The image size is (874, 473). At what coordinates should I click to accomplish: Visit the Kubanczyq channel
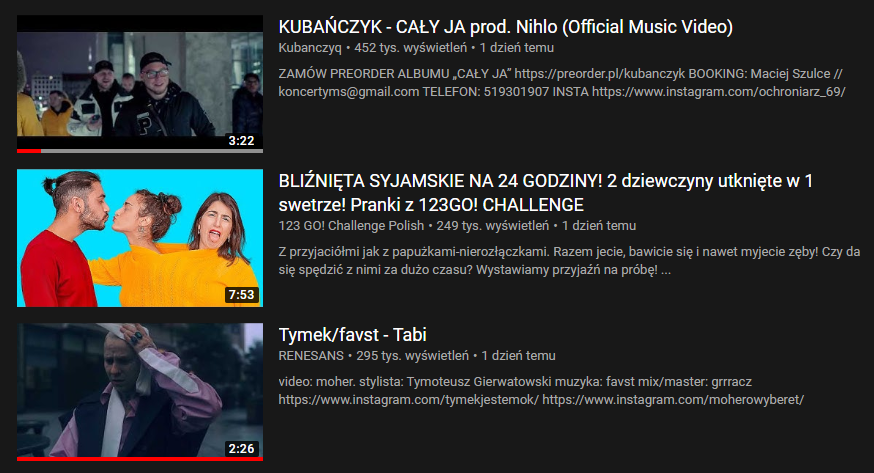pos(310,48)
